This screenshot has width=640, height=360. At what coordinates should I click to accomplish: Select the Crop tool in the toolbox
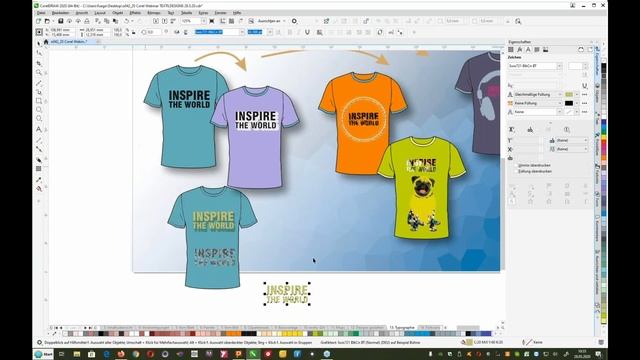tap(39, 63)
